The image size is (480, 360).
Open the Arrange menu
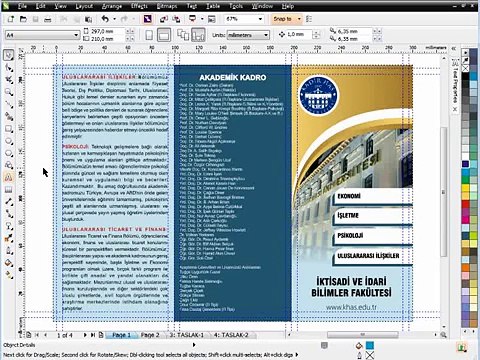coord(112,6)
